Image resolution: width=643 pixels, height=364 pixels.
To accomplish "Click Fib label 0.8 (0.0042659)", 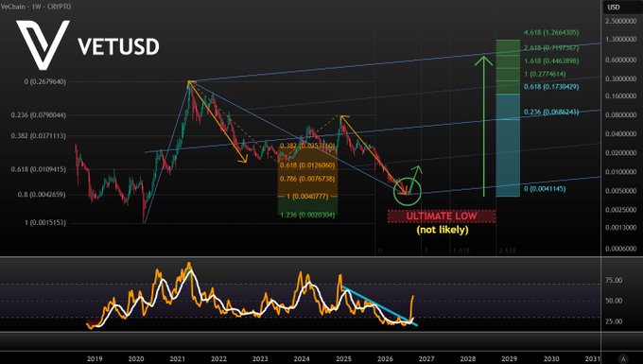I will click(41, 195).
